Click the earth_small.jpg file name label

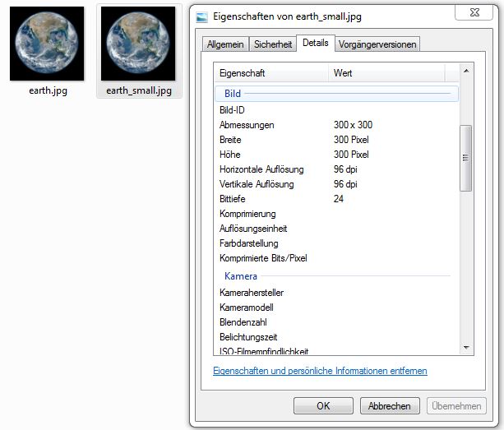pos(139,90)
